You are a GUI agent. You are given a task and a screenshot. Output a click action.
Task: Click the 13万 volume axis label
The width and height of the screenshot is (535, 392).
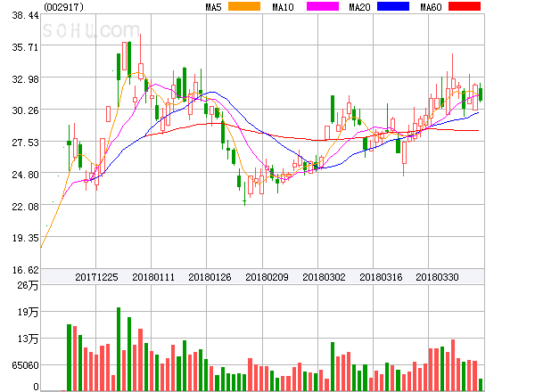(28, 339)
